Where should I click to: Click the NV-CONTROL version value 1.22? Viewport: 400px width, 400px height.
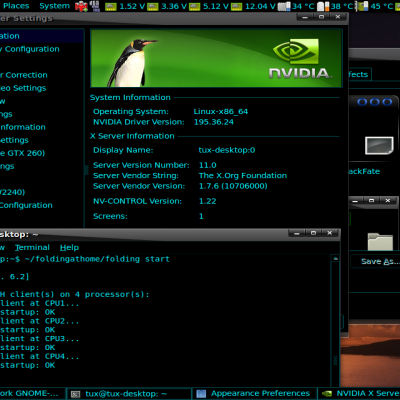pos(207,201)
